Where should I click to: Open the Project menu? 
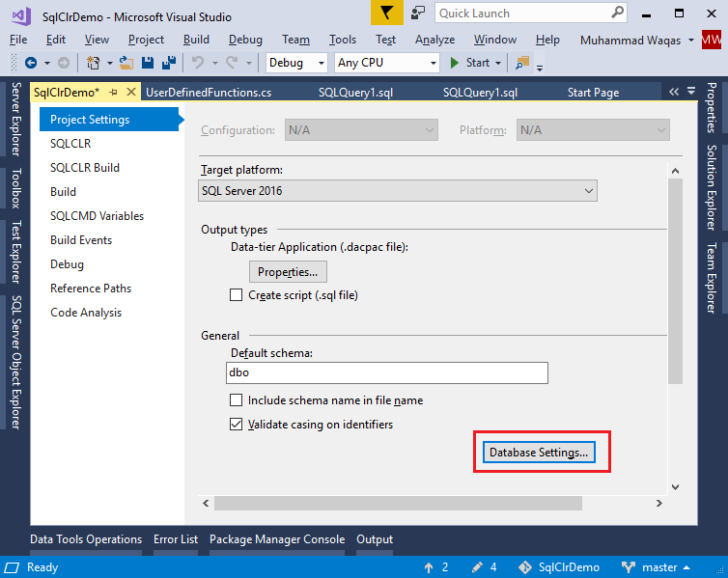[146, 40]
